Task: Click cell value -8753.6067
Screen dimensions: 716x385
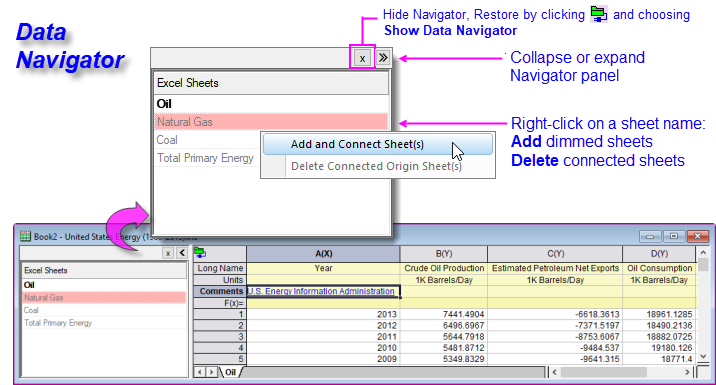Action: [555, 337]
